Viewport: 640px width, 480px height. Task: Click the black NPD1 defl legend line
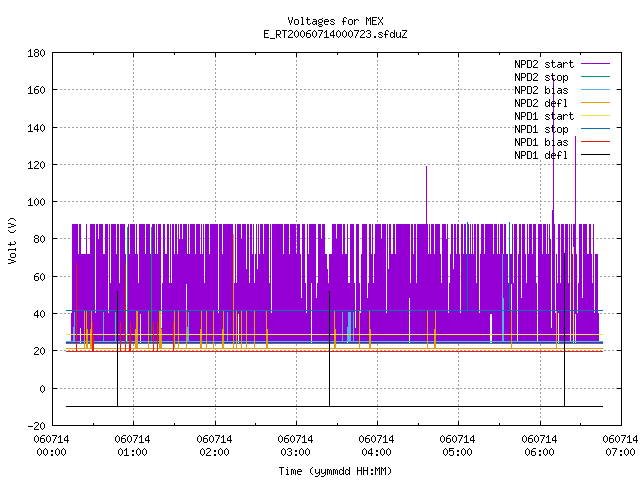[x=595, y=155]
